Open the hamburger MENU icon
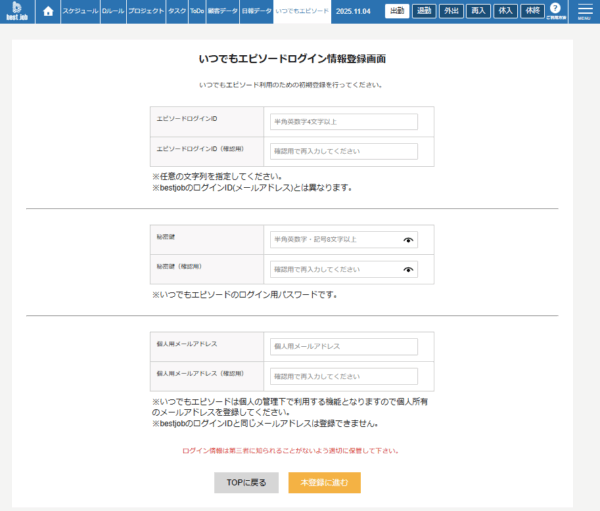 coord(585,11)
